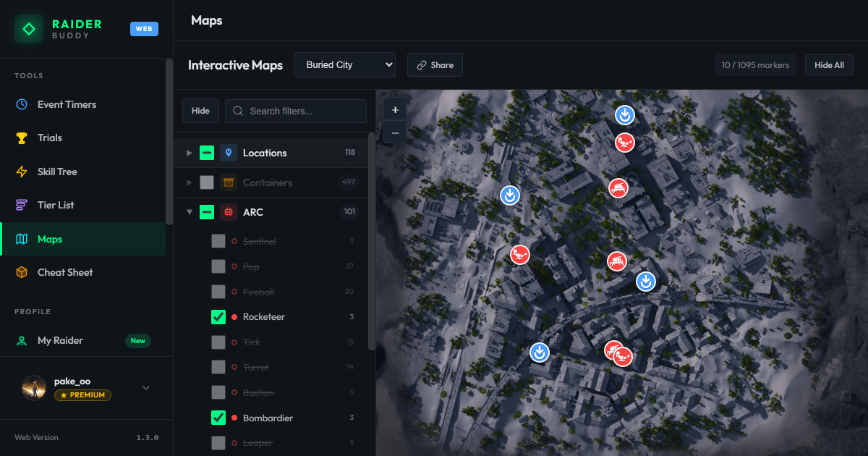Expand the Locations category arrow
The image size is (868, 456).
190,153
